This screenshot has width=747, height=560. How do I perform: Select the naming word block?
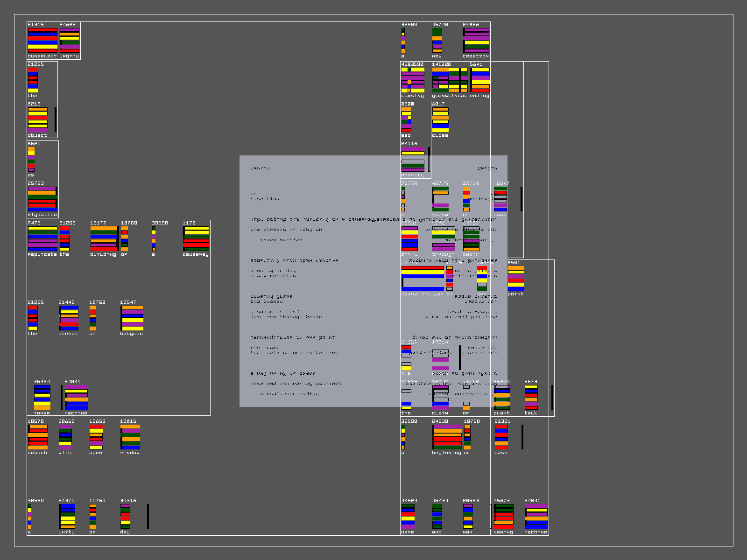point(504,517)
